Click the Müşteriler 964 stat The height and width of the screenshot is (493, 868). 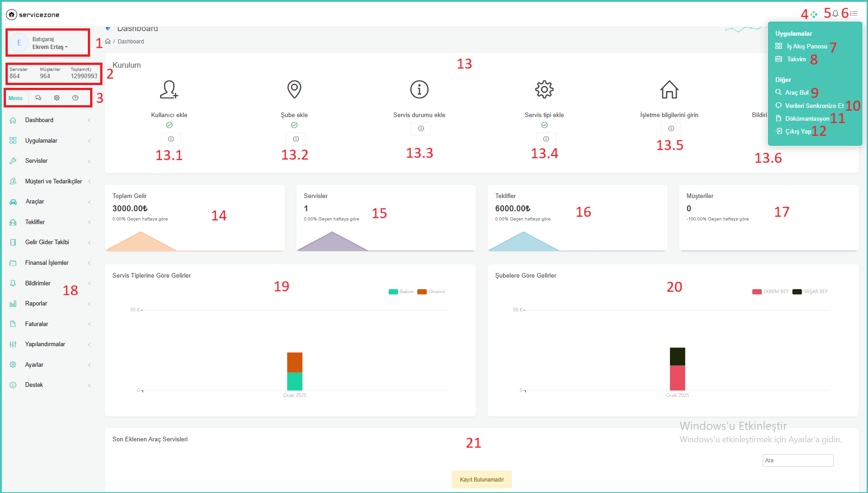50,73
